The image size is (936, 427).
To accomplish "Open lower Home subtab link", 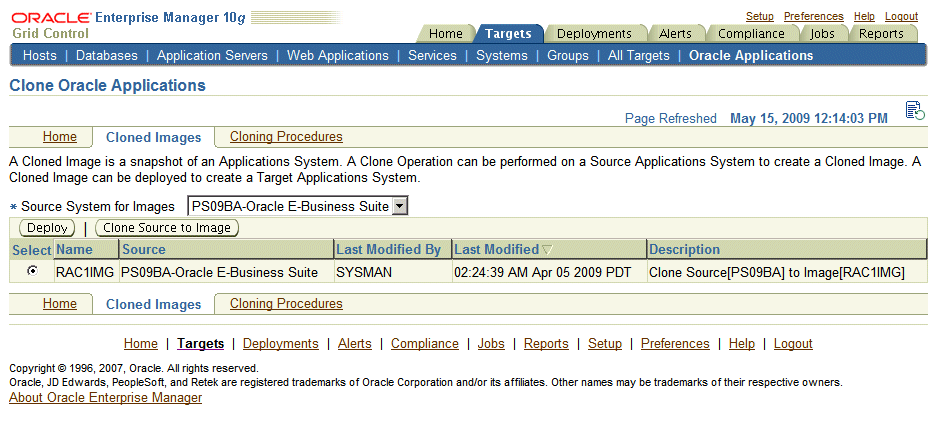I will coord(60,303).
